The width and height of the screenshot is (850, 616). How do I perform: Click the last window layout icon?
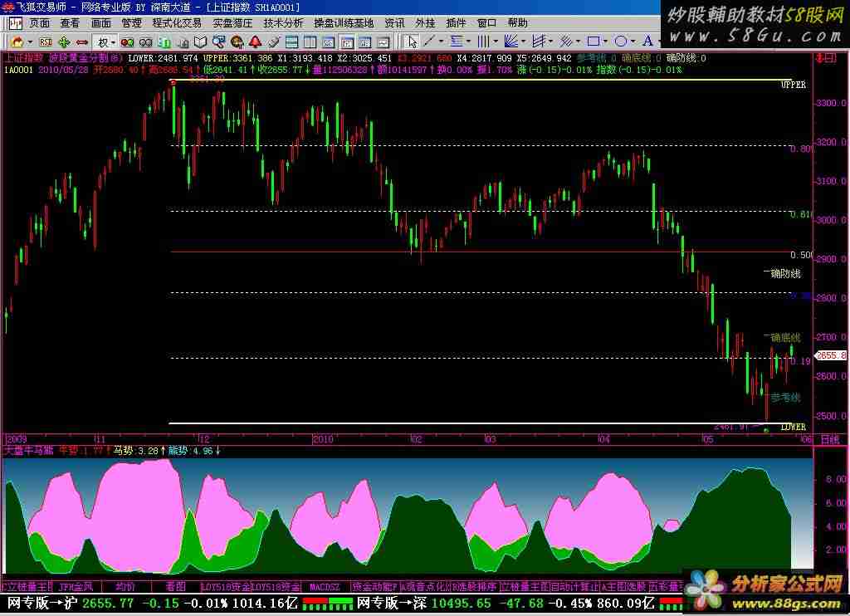click(383, 42)
